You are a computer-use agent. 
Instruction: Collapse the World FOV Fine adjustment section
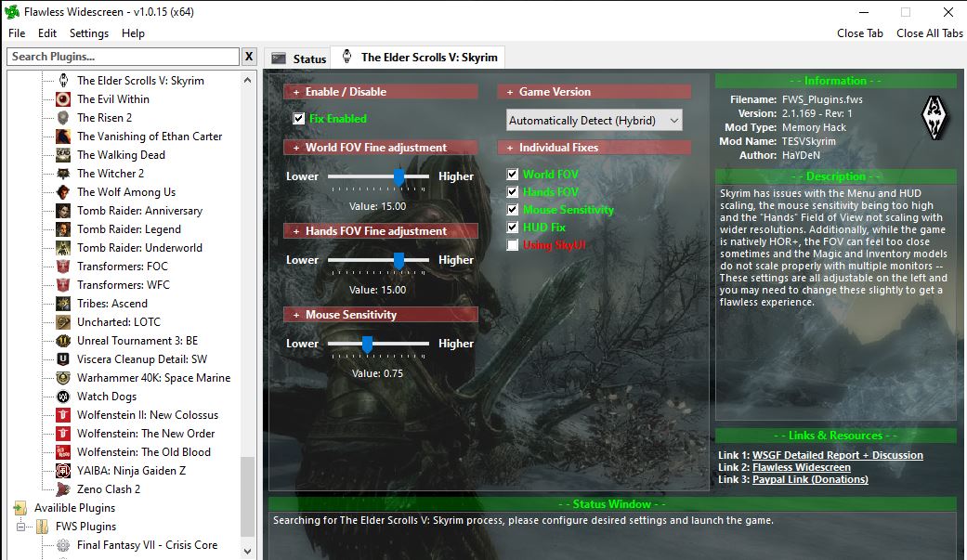tap(381, 148)
